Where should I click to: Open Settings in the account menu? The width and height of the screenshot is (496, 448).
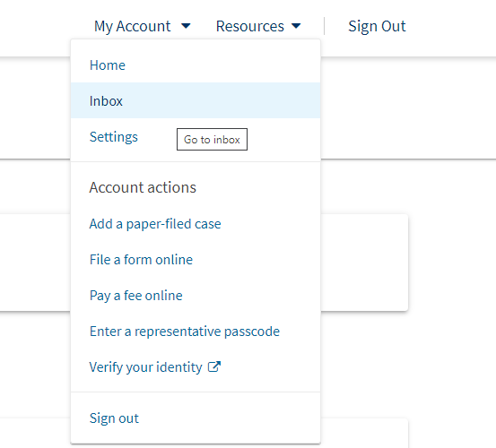[x=114, y=137]
